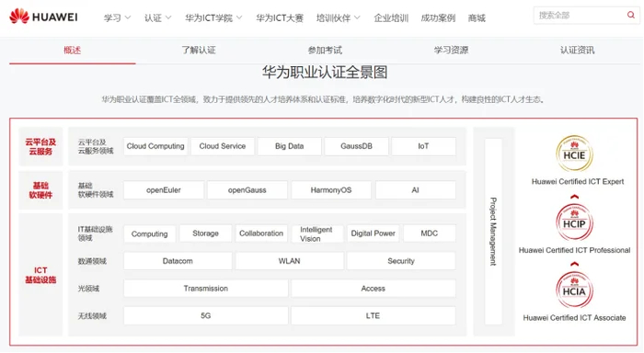Open 成功案例 in navigation

pyautogui.click(x=438, y=18)
